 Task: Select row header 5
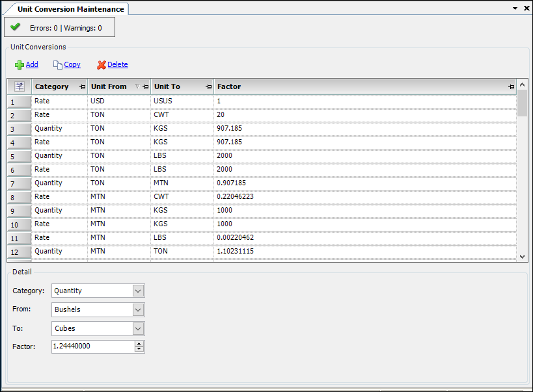pos(19,156)
